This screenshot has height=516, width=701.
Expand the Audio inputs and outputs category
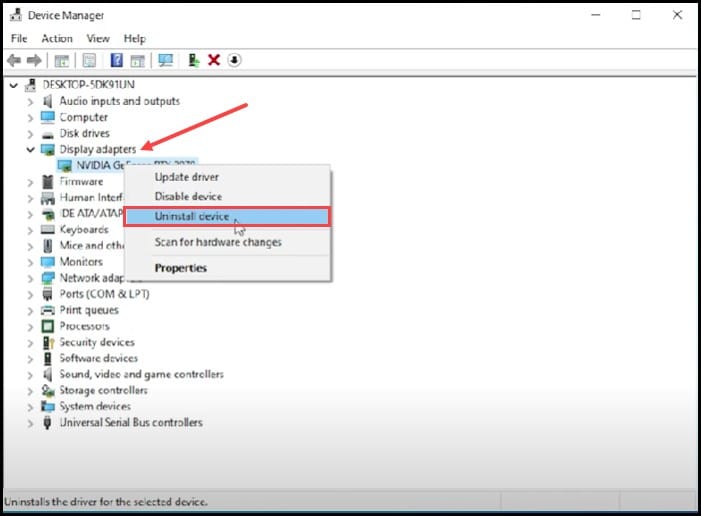tap(30, 101)
